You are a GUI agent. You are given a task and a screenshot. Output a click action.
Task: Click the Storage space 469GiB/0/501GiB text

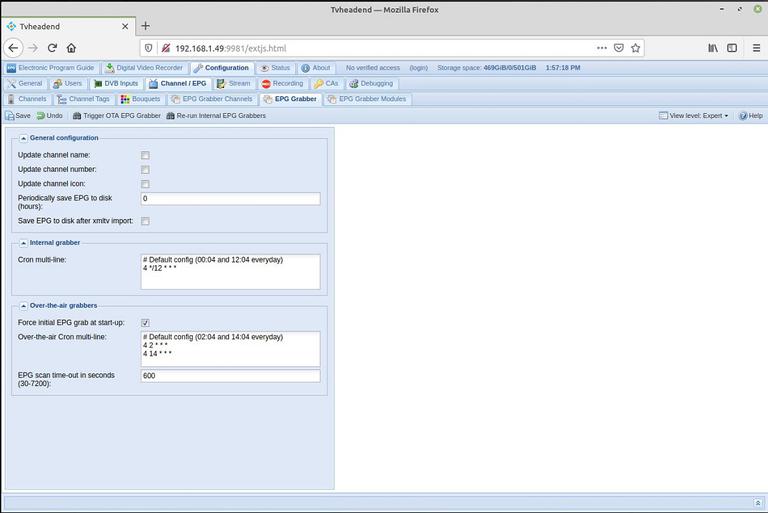[486, 68]
